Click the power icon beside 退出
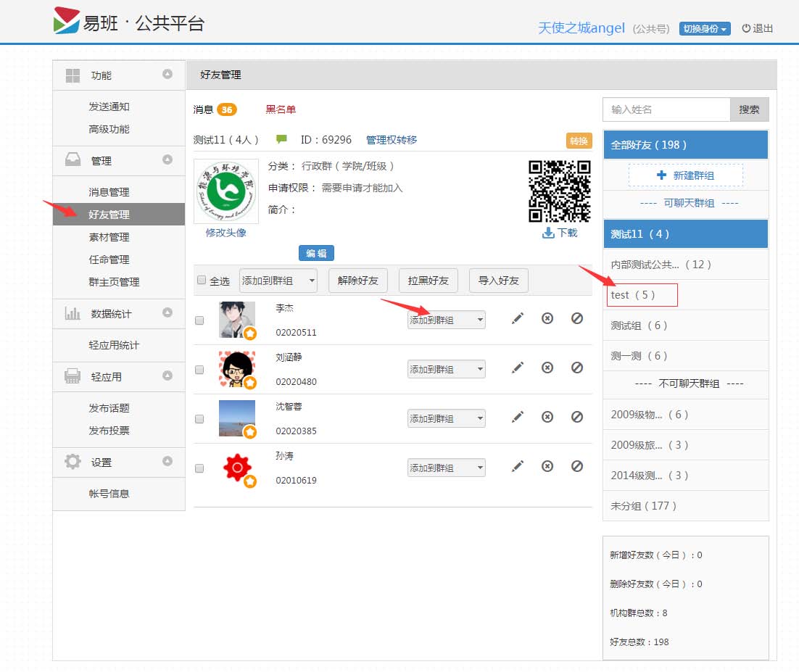Viewport: 799px width, 672px height. click(x=746, y=28)
